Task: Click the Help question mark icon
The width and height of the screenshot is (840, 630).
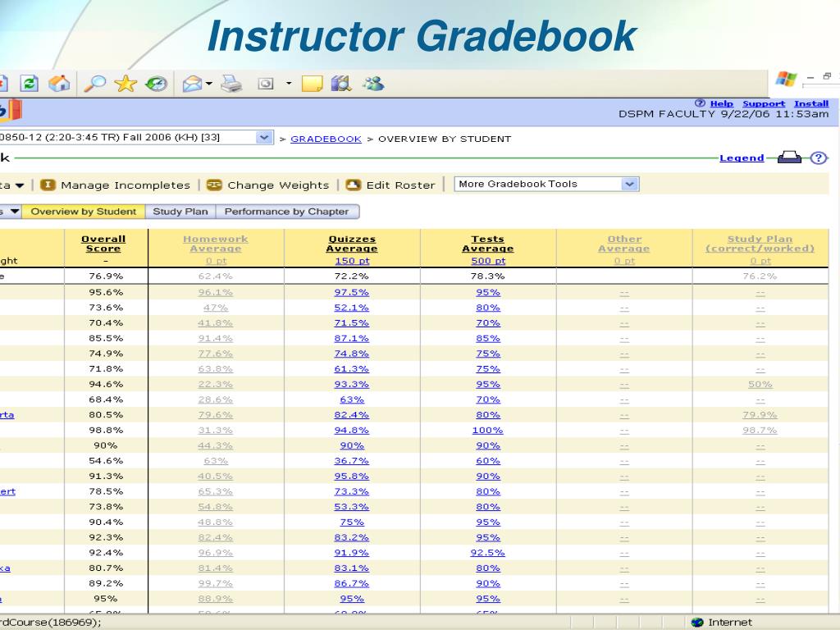Action: 700,103
